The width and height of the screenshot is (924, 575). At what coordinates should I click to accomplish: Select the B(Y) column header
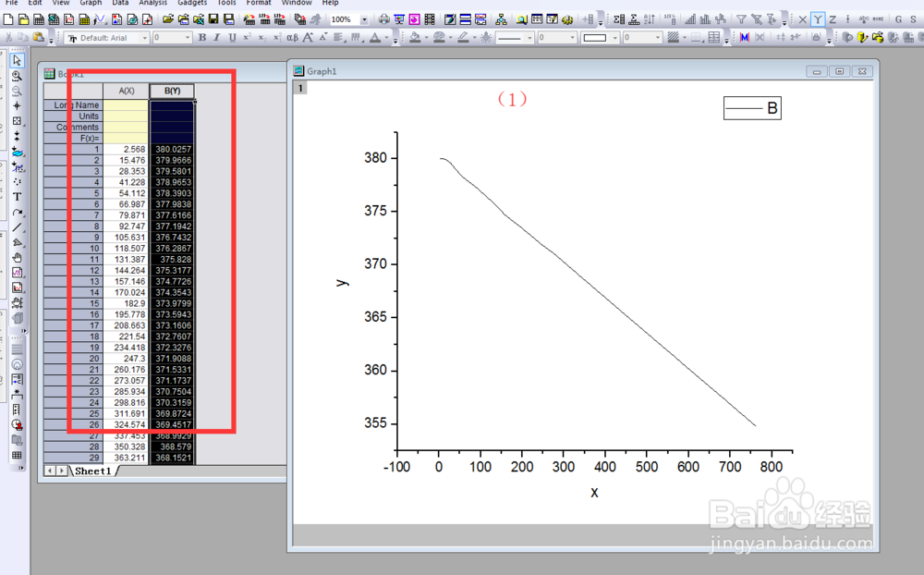click(172, 91)
